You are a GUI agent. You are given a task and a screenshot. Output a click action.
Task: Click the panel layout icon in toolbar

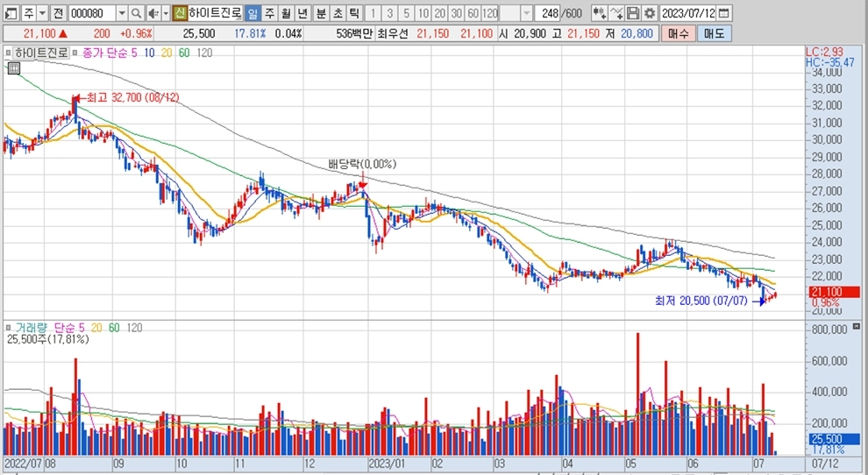(x=11, y=13)
